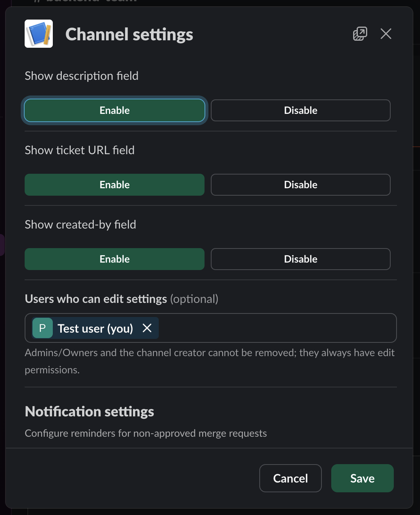Enable the Show description field option

coord(114,110)
